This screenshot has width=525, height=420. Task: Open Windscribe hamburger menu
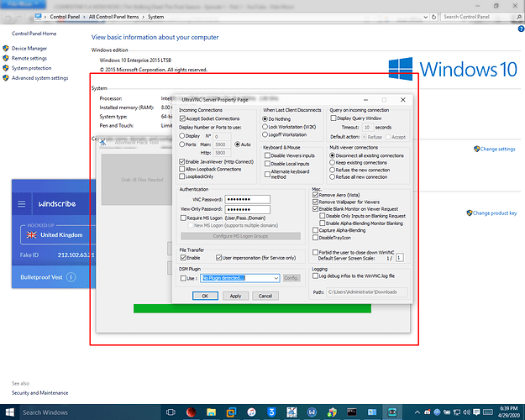[22, 204]
